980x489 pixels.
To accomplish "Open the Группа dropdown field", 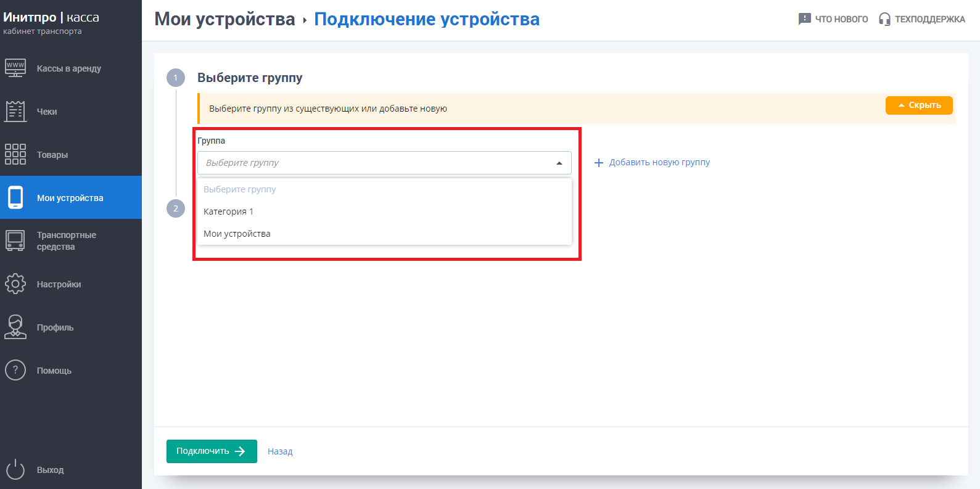I will pyautogui.click(x=376, y=163).
